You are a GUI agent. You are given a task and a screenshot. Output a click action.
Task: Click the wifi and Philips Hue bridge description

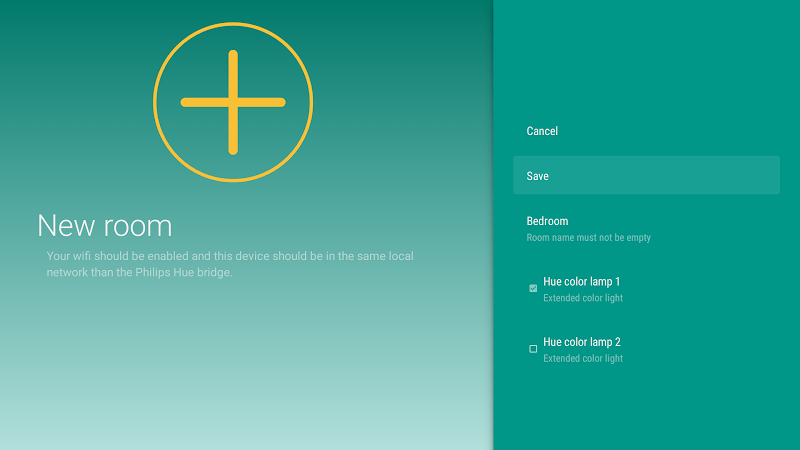(230, 264)
